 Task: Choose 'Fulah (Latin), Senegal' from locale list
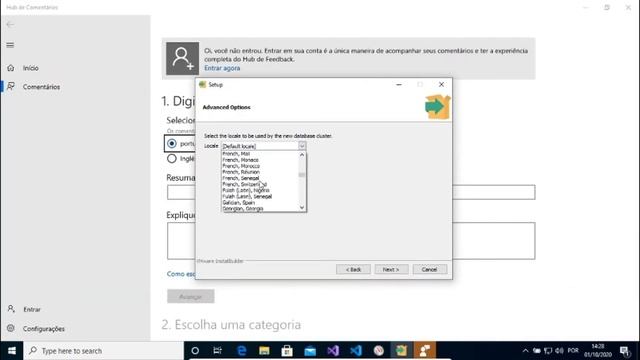(x=247, y=196)
